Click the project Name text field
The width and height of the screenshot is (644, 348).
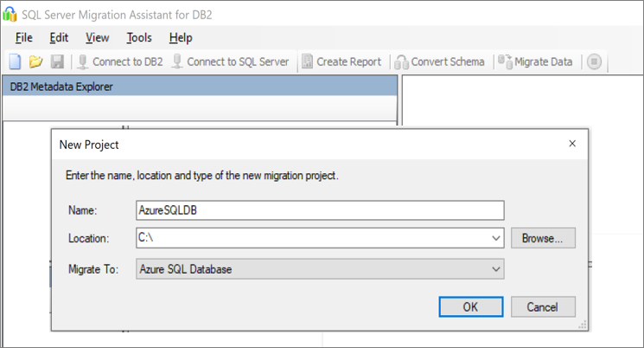pyautogui.click(x=319, y=209)
